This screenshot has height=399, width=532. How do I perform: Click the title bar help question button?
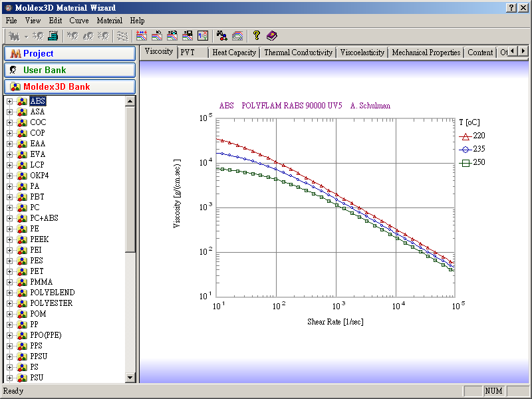pos(511,7)
